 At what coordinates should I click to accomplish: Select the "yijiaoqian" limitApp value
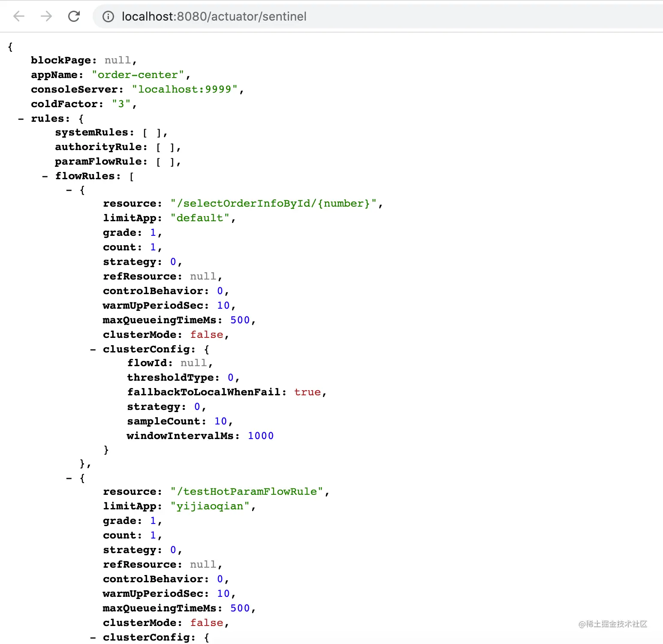(210, 506)
